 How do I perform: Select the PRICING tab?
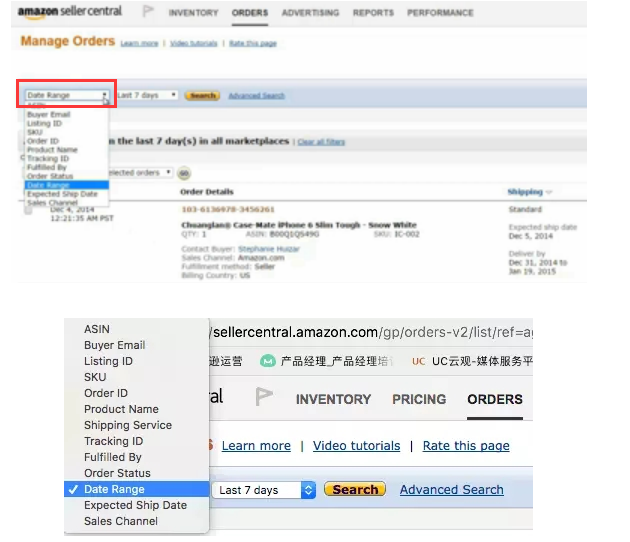tap(419, 399)
